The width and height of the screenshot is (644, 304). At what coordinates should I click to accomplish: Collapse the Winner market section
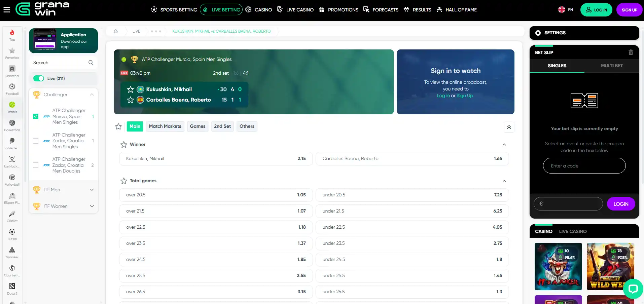[504, 145]
